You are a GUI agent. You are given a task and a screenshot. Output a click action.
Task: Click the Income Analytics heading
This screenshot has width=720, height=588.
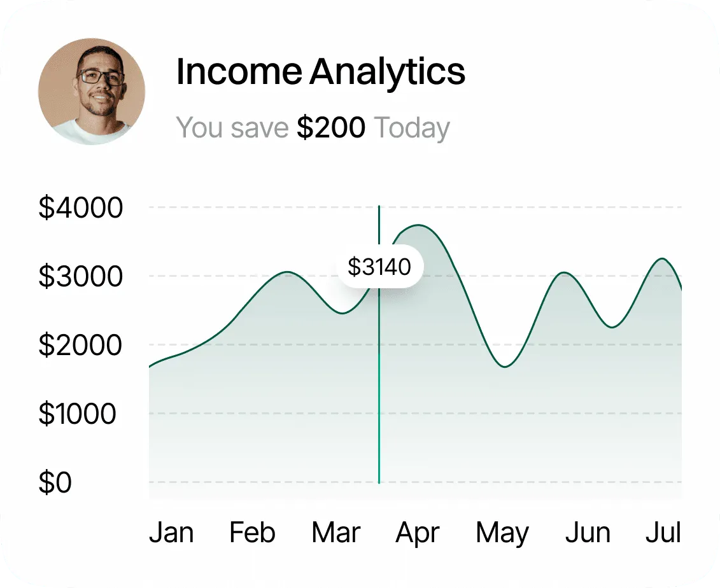coord(320,71)
